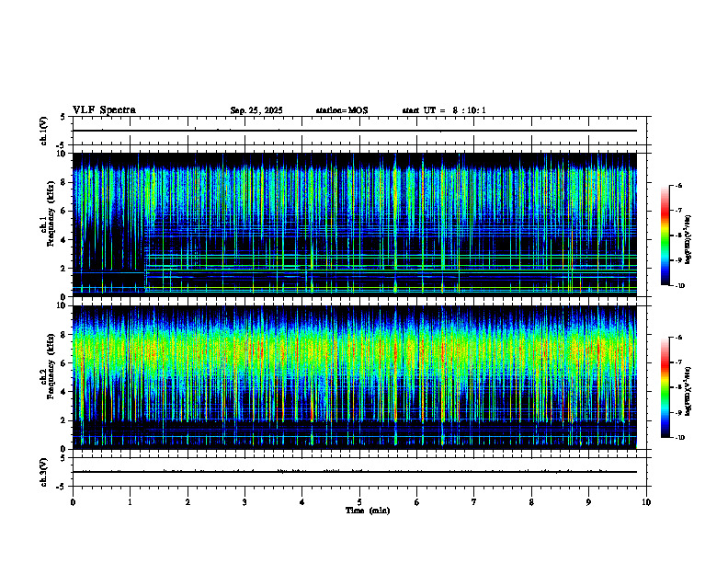Click time axis tick label "9"
This screenshot has height=563, width=728.
588,502
